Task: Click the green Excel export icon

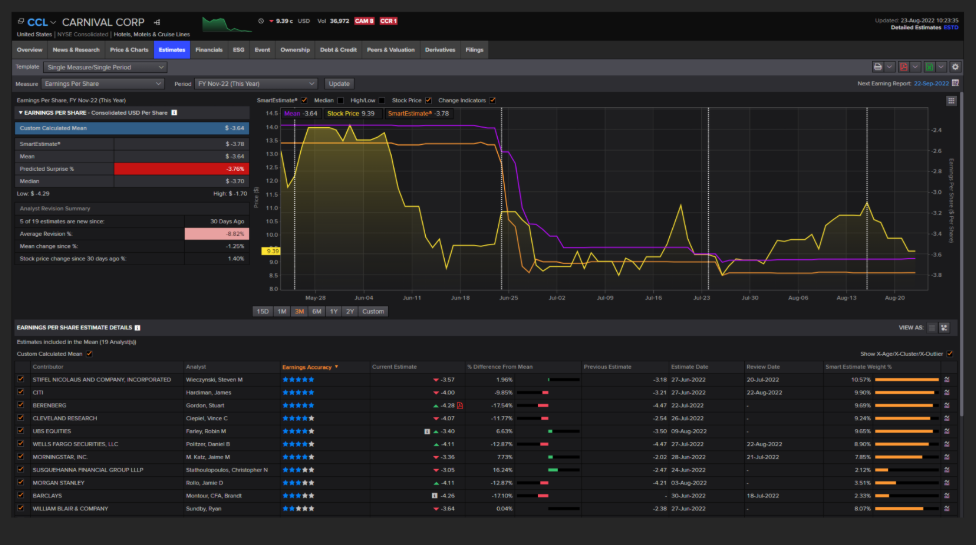Action: tap(929, 67)
